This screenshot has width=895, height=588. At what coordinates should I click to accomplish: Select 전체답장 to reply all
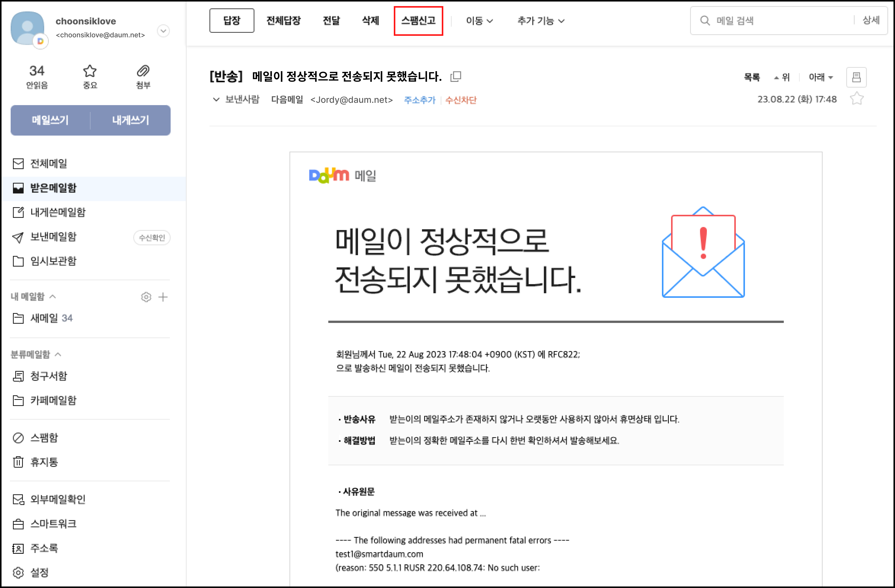(x=284, y=21)
